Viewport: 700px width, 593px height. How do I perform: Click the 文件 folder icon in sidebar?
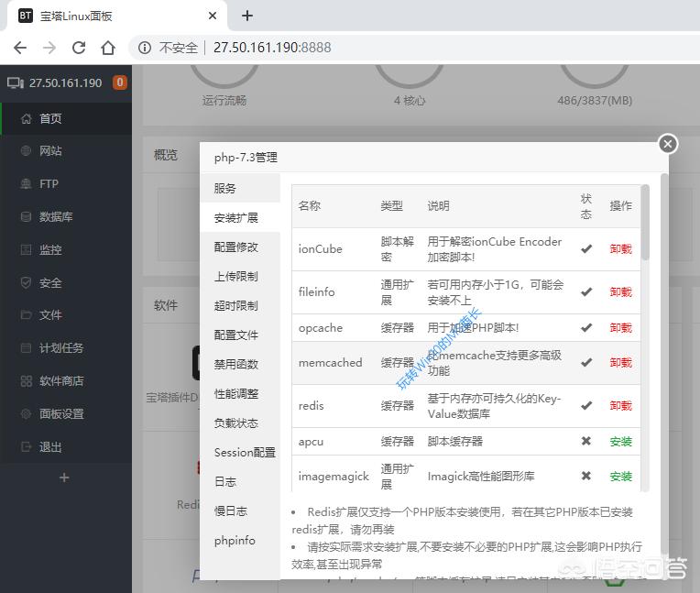coord(27,315)
